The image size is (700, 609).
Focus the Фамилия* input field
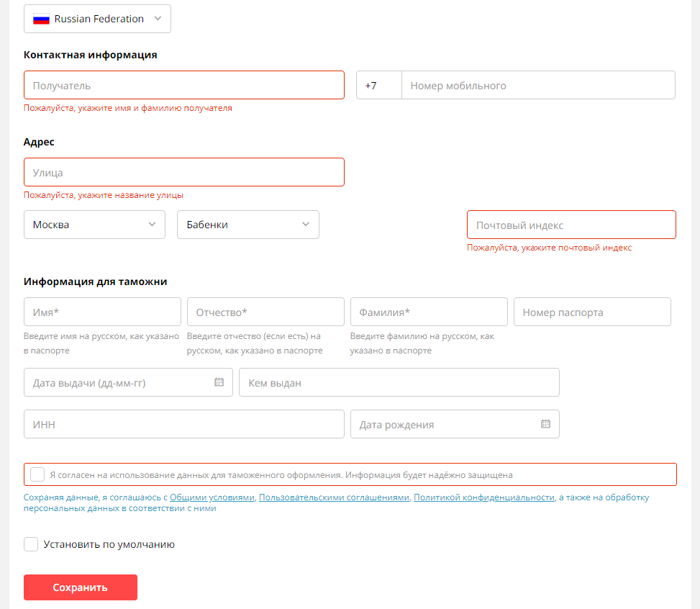(x=429, y=312)
